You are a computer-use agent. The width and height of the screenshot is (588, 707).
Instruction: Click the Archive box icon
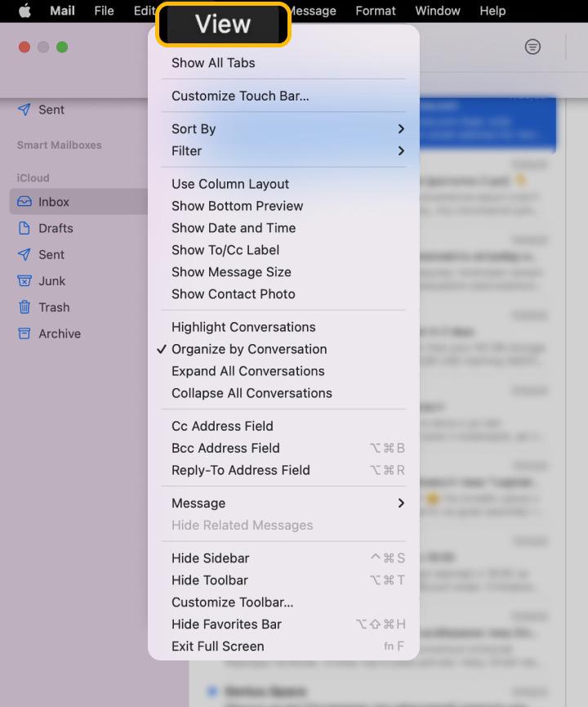[24, 333]
